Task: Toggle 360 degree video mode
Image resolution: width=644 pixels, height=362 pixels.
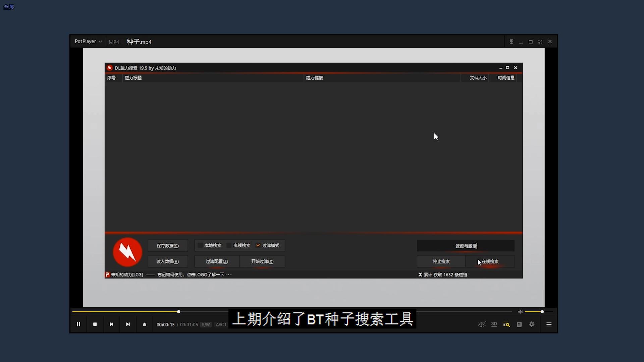Action: click(482, 324)
